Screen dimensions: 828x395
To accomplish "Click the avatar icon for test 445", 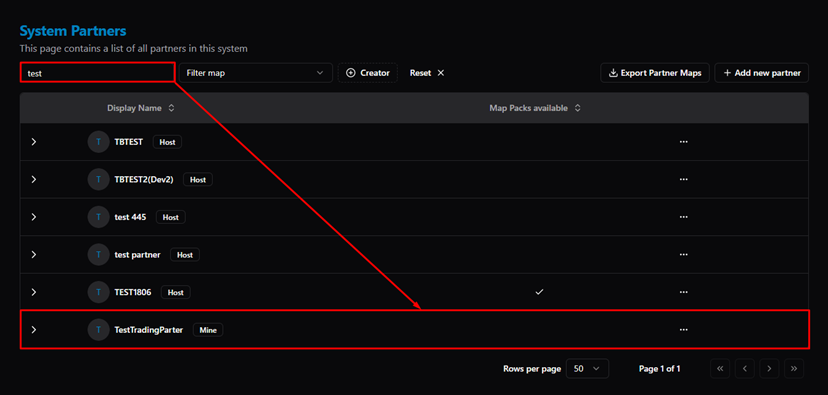I will click(x=98, y=217).
